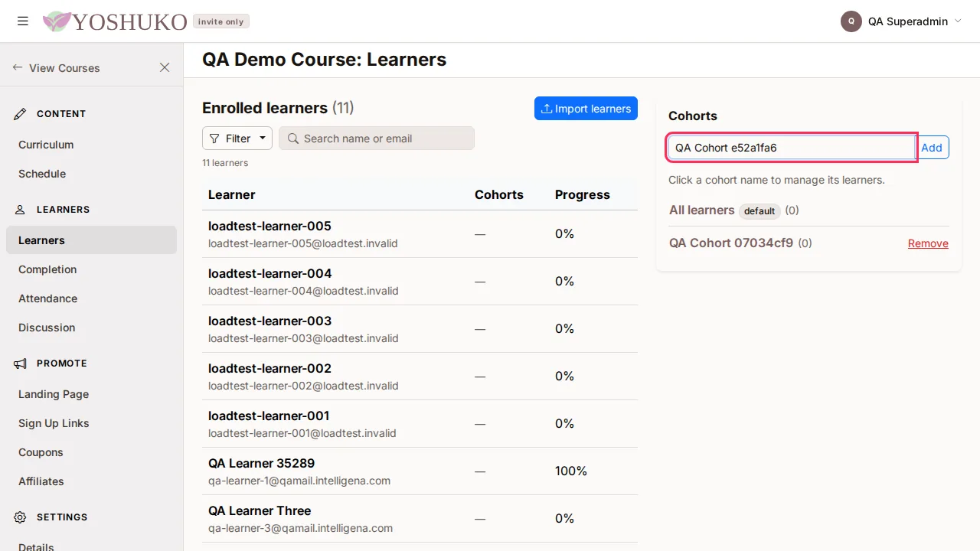Open the QA Cohort 07034cf9 cohort

731,243
